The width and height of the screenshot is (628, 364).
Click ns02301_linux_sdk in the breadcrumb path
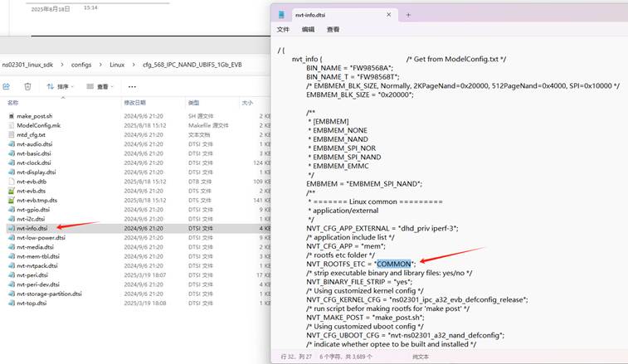coord(27,65)
